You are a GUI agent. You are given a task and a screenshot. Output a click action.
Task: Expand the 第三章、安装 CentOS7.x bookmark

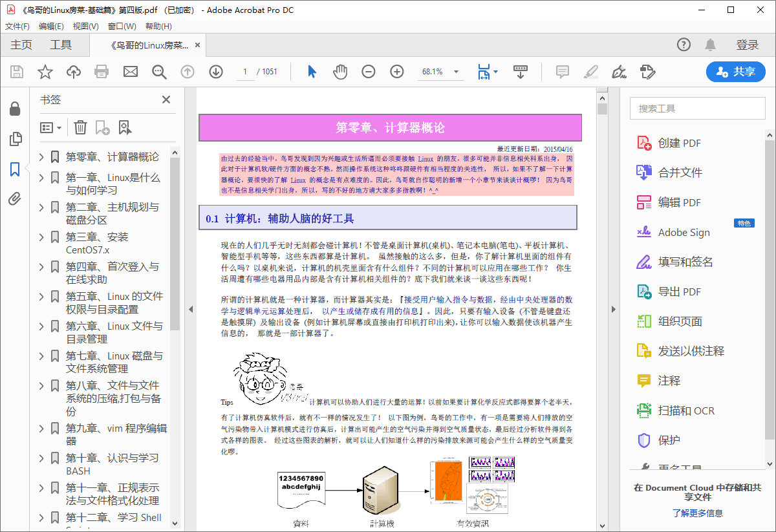[x=41, y=237]
